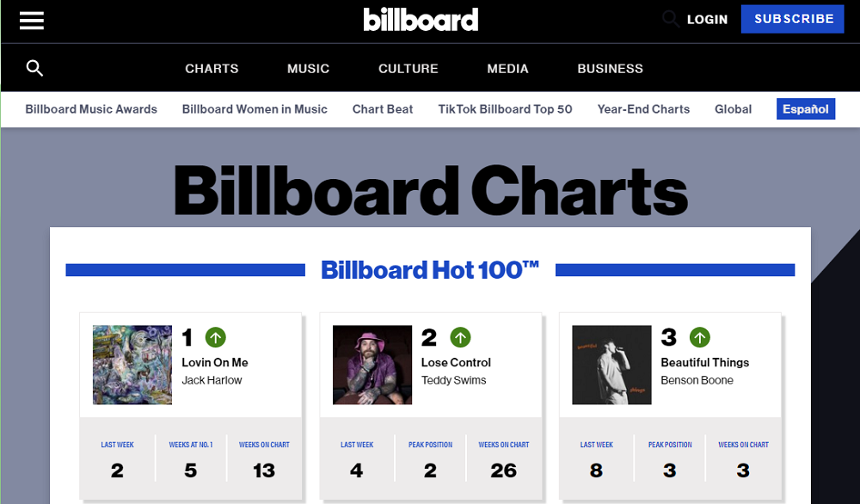Viewport: 860px width, 504px height.
Task: Open the hamburger menu icon
Action: coord(32,20)
